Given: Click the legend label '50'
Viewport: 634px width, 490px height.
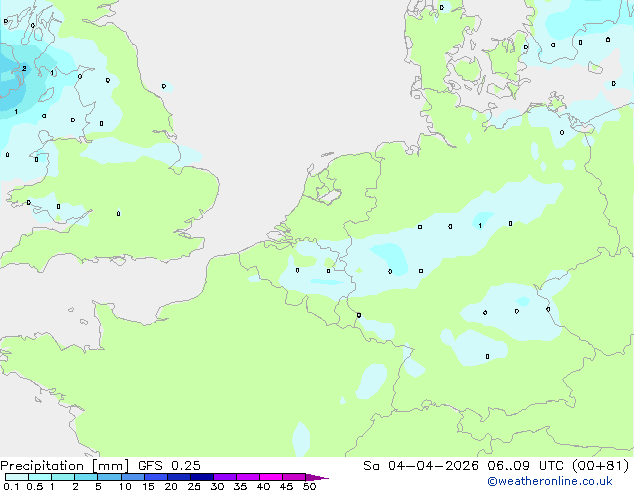Looking at the screenshot, I should pos(309,486).
